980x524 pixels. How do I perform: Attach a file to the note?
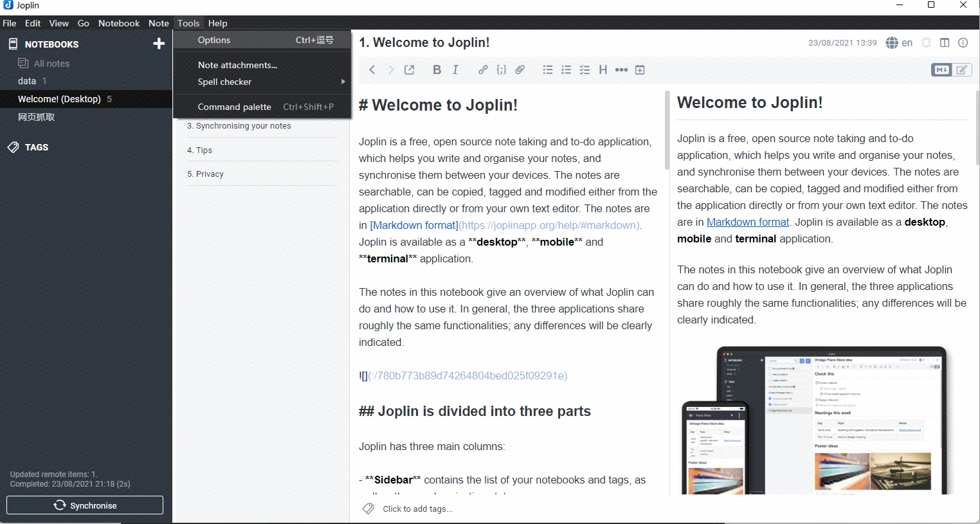point(520,70)
